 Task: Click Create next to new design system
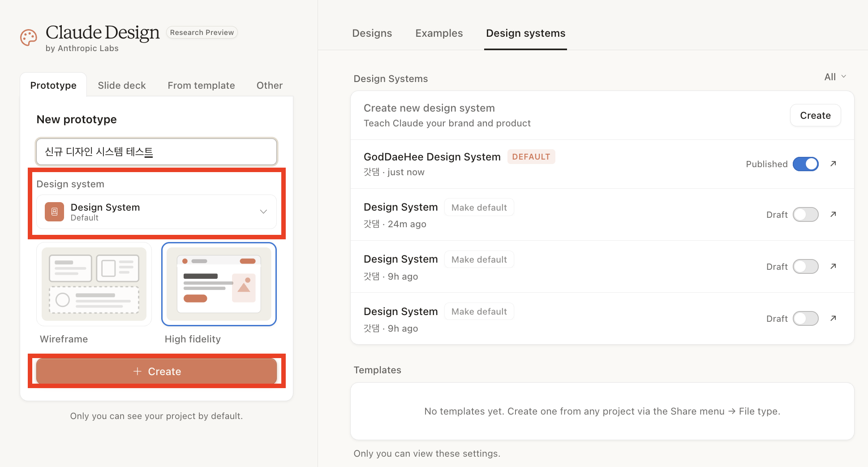tap(815, 116)
